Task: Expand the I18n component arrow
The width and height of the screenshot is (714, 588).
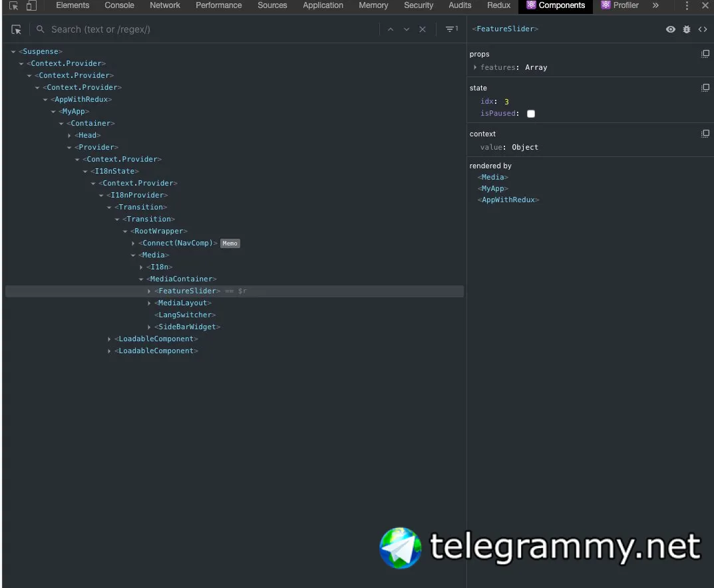Action: click(141, 267)
